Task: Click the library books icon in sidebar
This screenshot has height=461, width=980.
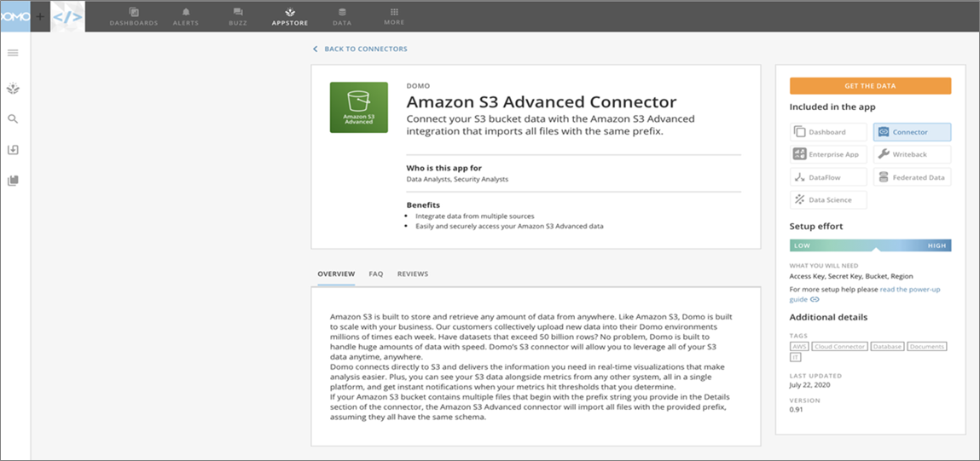Action: [13, 181]
